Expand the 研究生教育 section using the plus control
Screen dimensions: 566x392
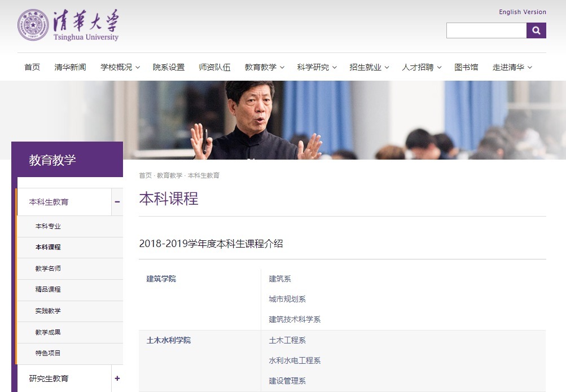tap(117, 378)
